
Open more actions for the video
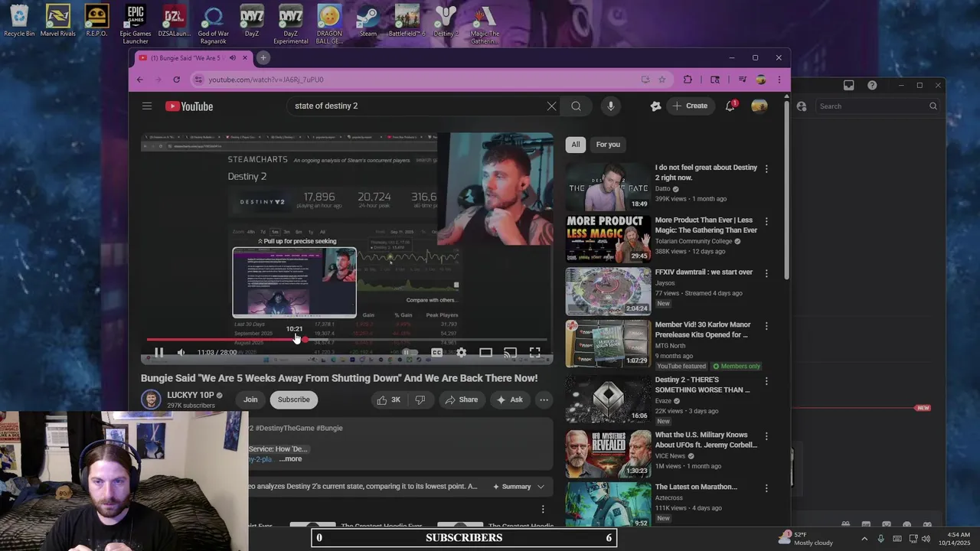click(544, 399)
